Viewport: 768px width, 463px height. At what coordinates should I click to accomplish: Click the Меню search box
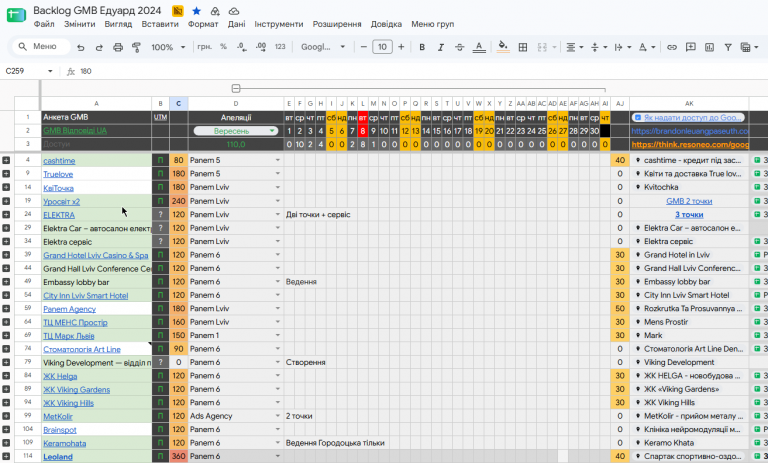click(x=42, y=47)
